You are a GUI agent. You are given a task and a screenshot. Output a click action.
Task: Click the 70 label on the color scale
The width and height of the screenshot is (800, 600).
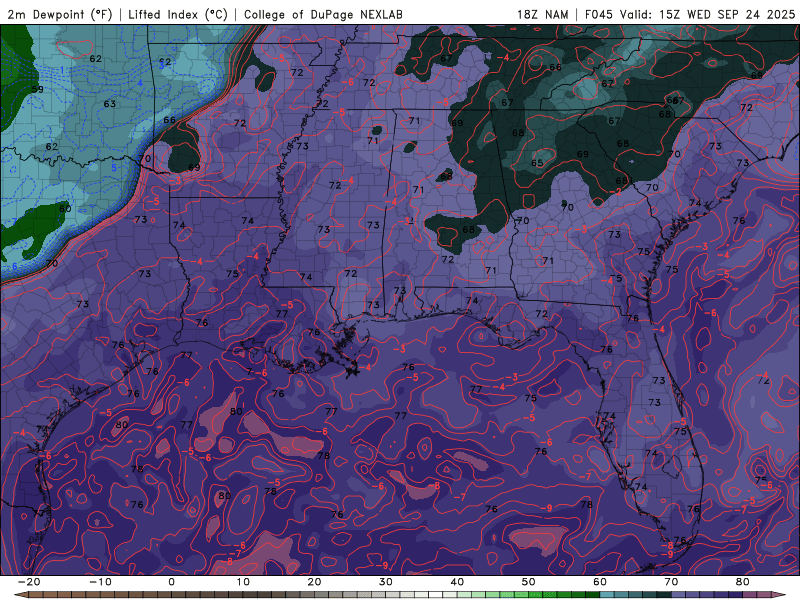pyautogui.click(x=671, y=582)
